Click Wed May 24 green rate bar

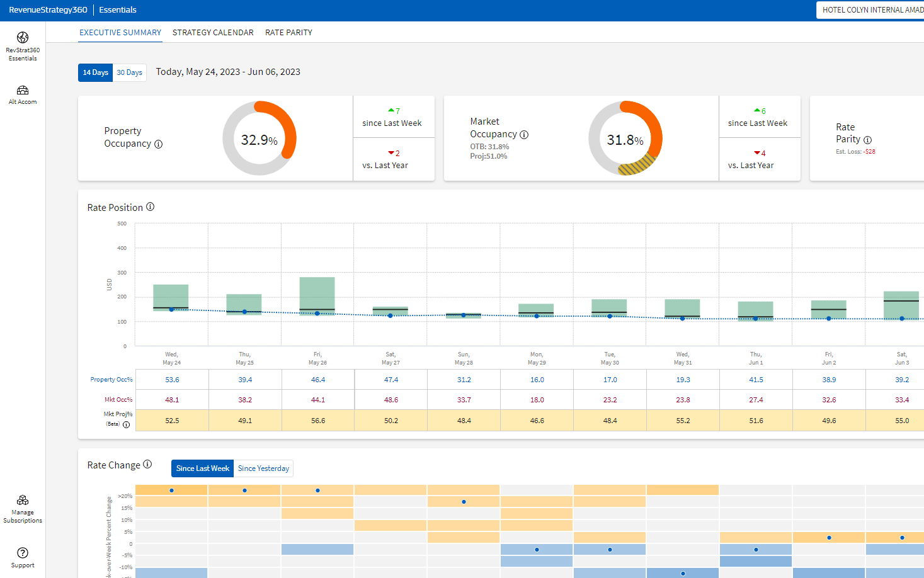pyautogui.click(x=171, y=296)
